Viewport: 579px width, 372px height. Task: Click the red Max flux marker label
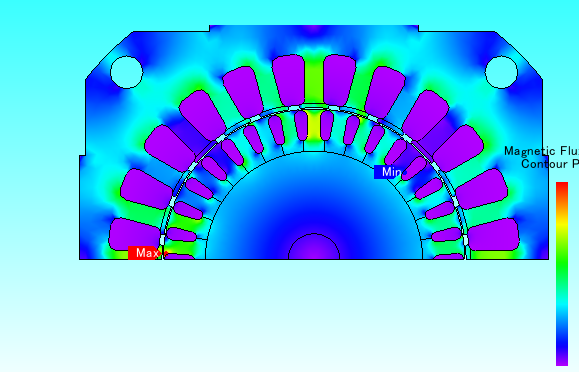click(145, 253)
